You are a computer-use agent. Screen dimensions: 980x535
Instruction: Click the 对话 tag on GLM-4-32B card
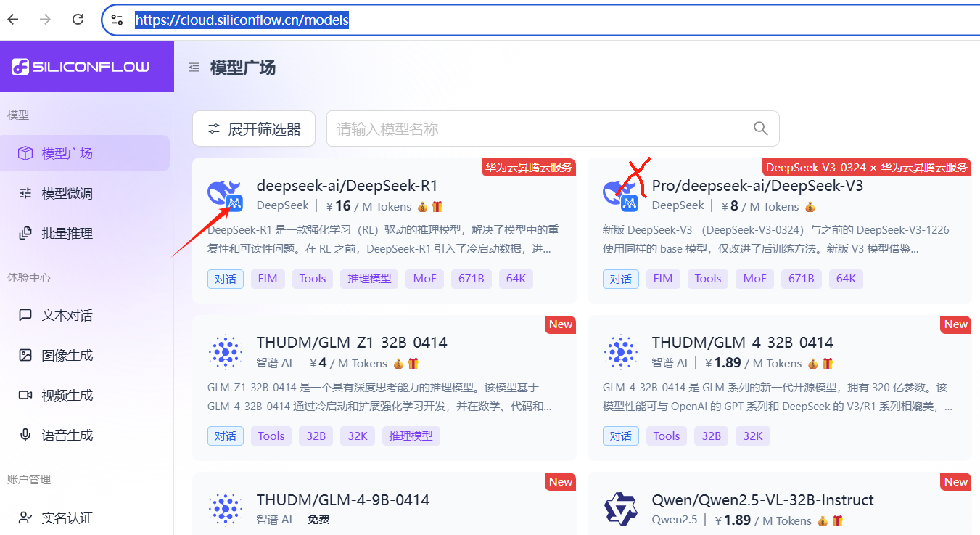(620, 436)
